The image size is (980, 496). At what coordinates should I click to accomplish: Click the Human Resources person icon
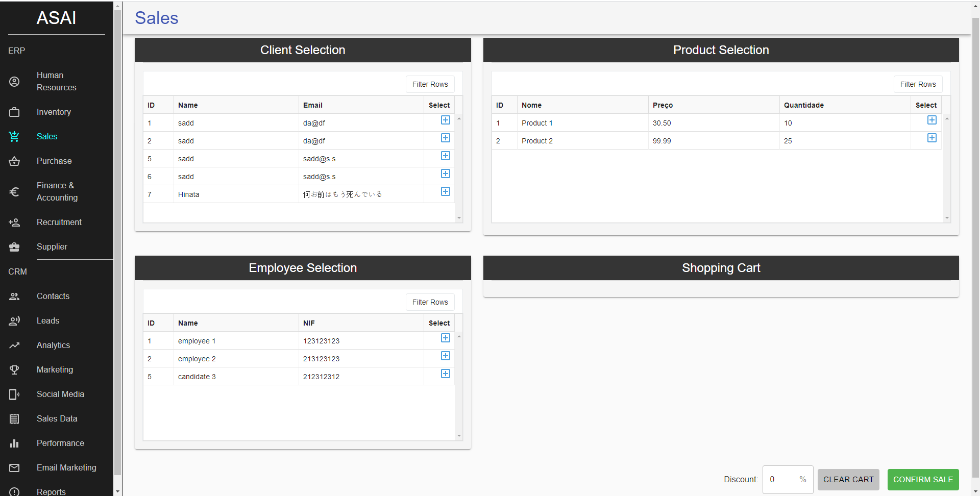[x=14, y=82]
